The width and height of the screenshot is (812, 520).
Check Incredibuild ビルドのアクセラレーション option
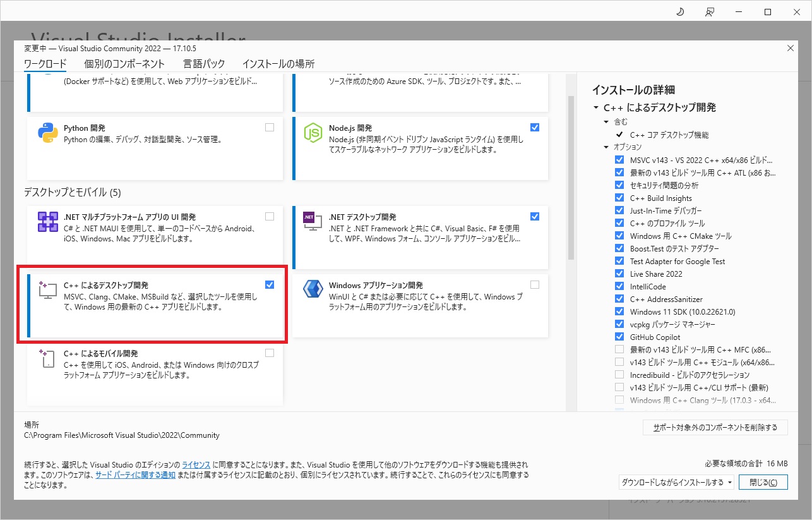(619, 375)
